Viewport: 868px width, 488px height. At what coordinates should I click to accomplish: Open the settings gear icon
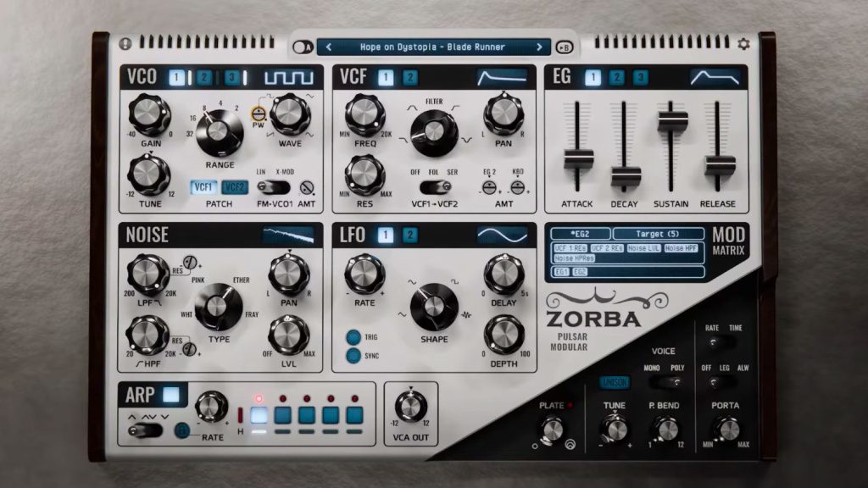tap(743, 43)
